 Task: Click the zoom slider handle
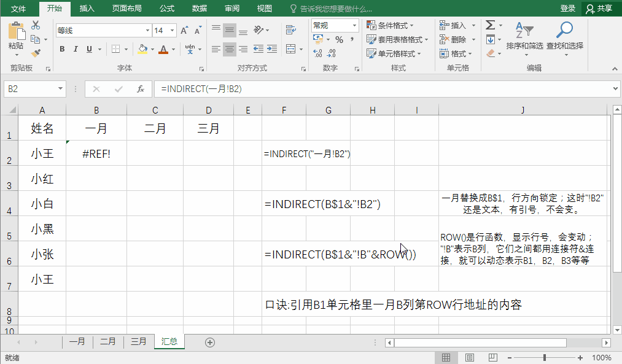click(x=545, y=358)
